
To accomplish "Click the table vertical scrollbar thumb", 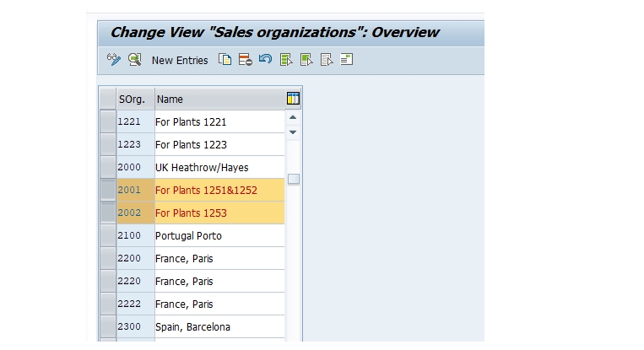I will 293,179.
